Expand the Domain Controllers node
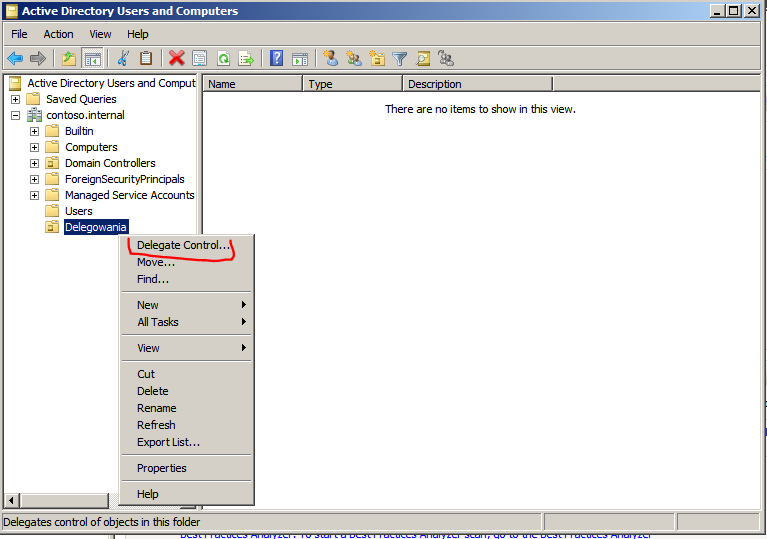 pos(34,163)
